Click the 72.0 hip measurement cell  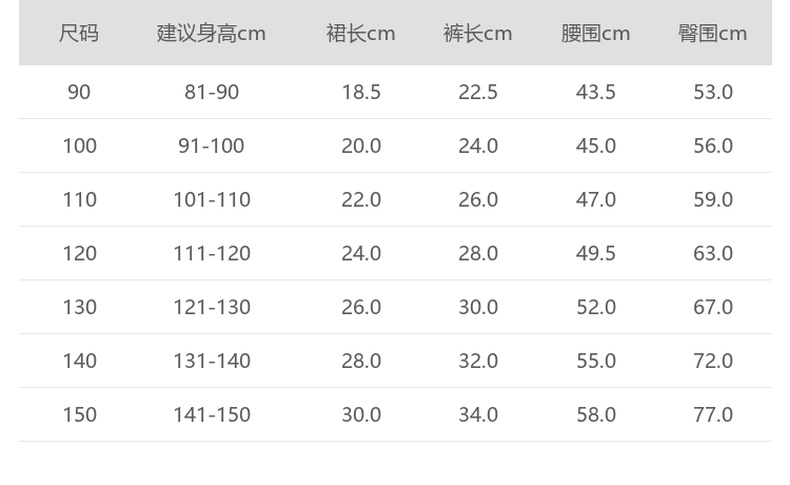713,361
